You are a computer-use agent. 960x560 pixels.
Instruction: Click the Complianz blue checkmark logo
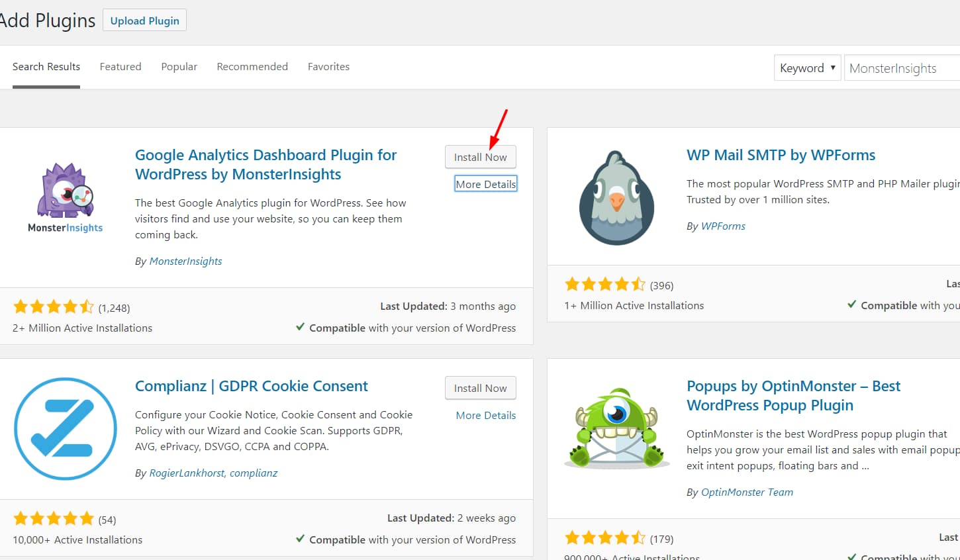coord(65,428)
